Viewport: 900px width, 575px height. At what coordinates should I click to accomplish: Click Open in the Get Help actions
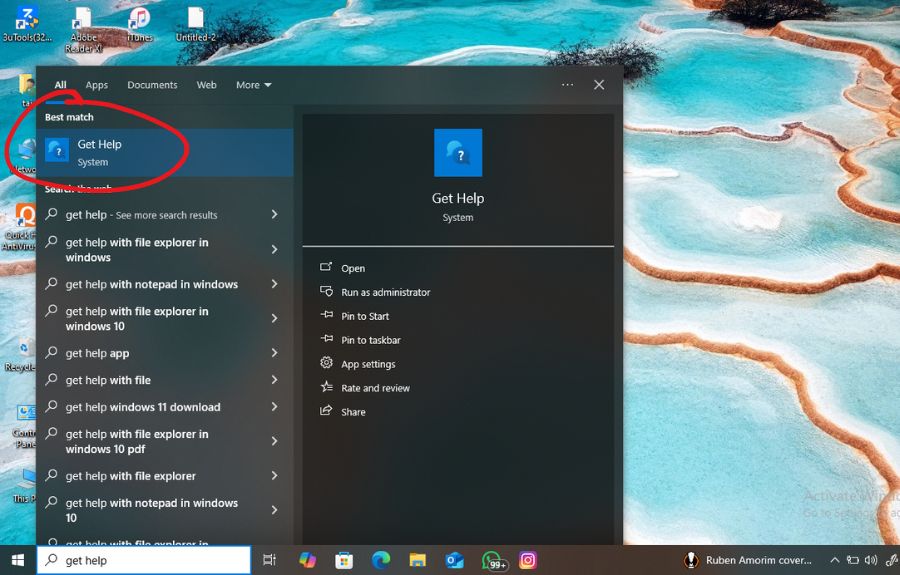click(353, 268)
